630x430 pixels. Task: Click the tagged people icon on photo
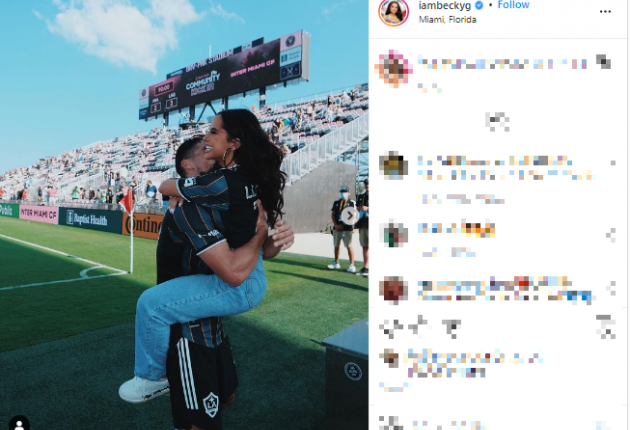click(x=19, y=424)
